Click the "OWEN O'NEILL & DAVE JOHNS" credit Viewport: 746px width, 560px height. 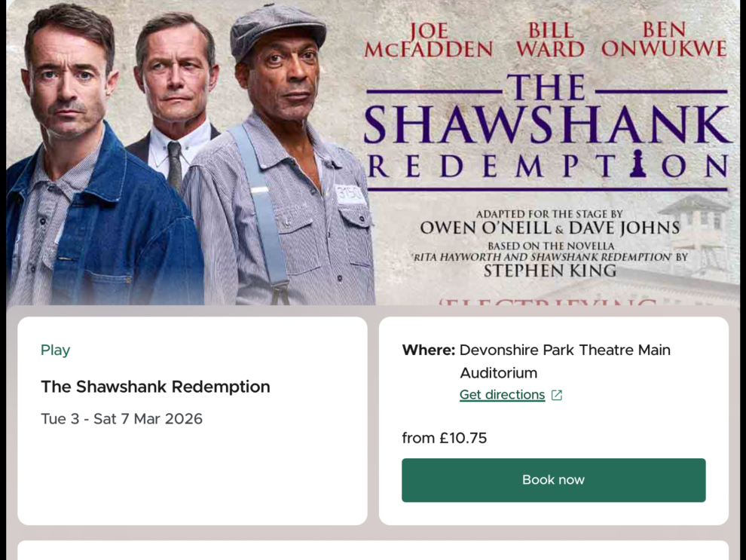pyautogui.click(x=549, y=228)
